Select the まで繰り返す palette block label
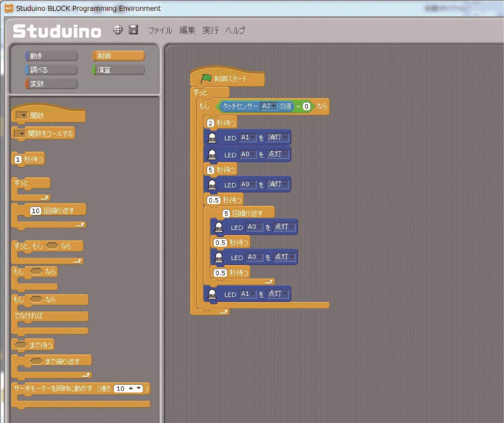Viewport: 504px width, 423px height. [62, 361]
